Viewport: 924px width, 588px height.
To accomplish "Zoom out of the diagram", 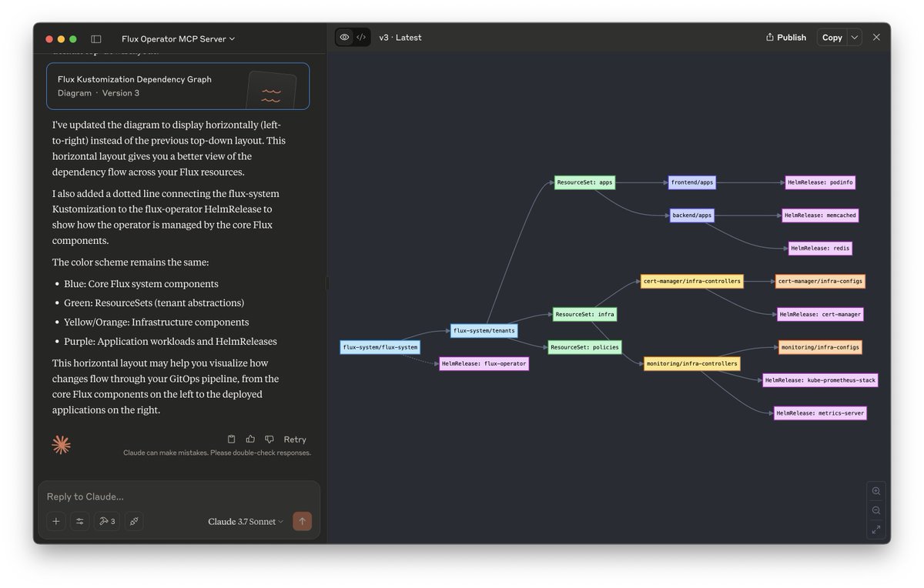I will [x=876, y=510].
